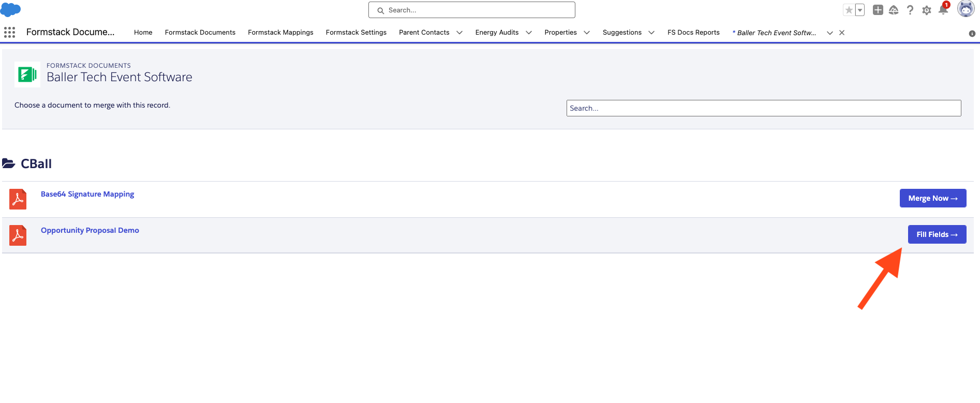Open the Formstack Mappings tab
Viewport: 980px width, 403px height.
[x=280, y=32]
